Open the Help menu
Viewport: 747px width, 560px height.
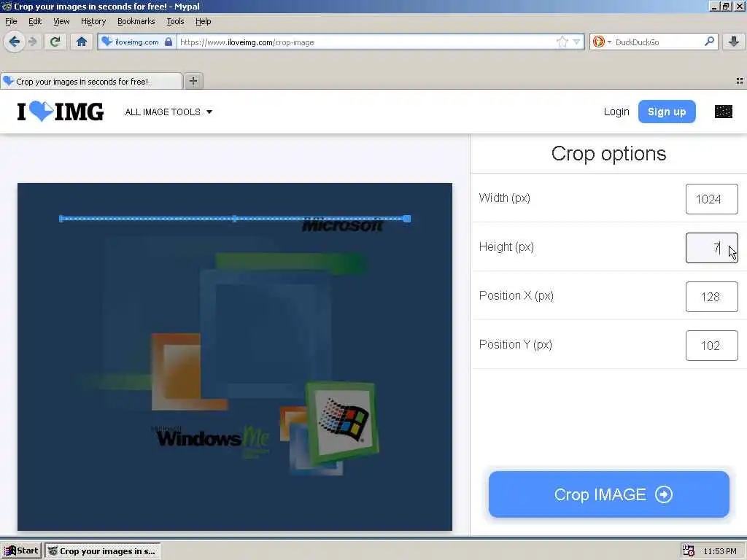point(204,21)
